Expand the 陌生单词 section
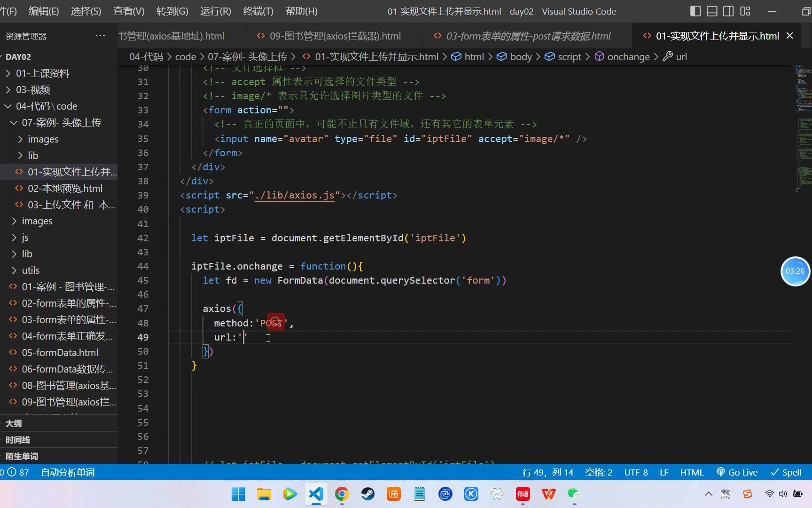This screenshot has width=812, height=508. tap(22, 456)
